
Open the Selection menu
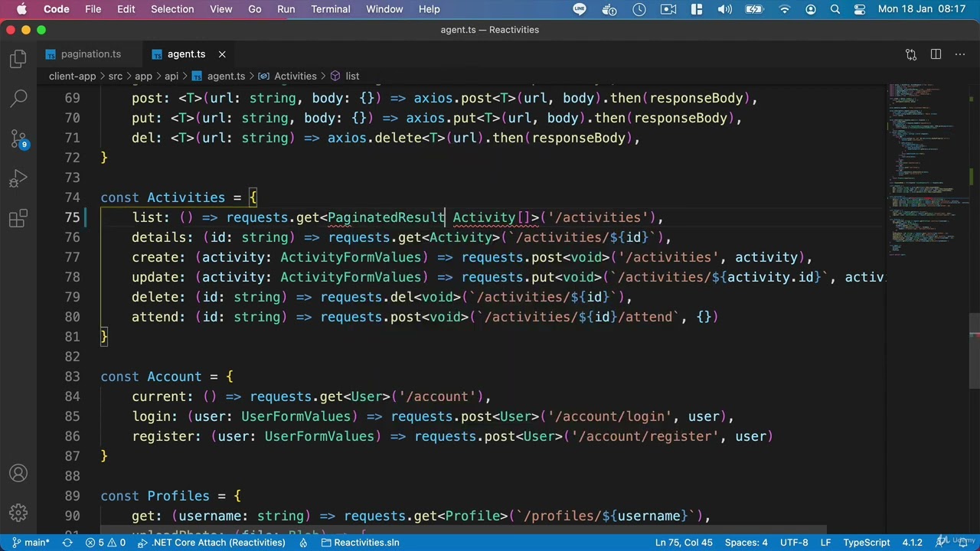pyautogui.click(x=172, y=9)
